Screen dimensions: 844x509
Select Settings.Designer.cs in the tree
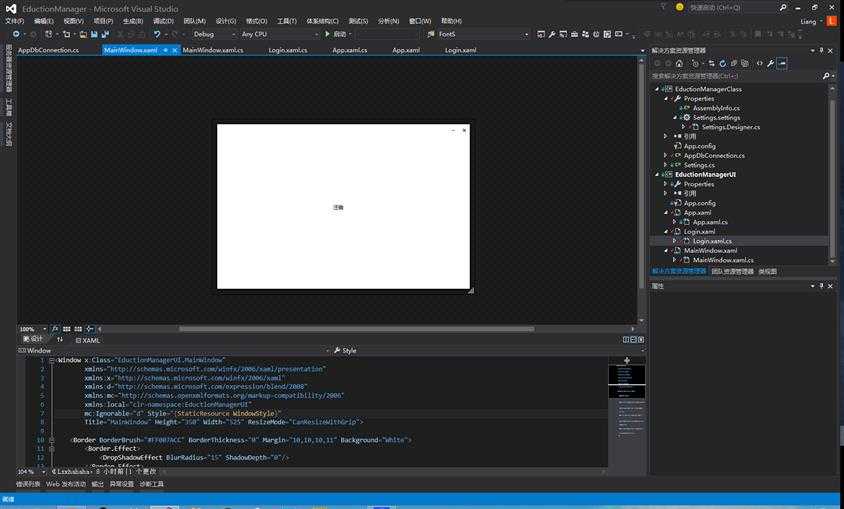click(731, 127)
